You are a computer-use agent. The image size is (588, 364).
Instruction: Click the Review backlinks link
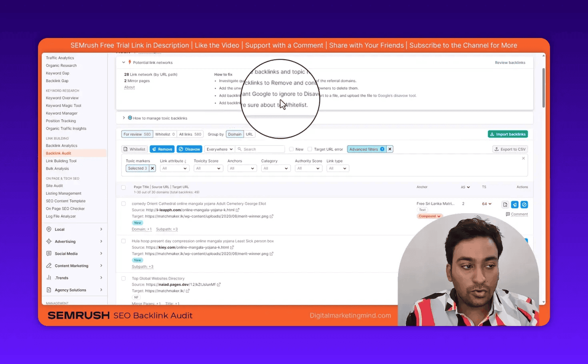[510, 62]
